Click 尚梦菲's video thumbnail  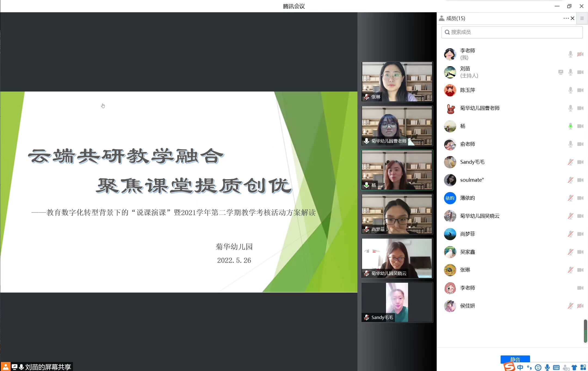(397, 214)
